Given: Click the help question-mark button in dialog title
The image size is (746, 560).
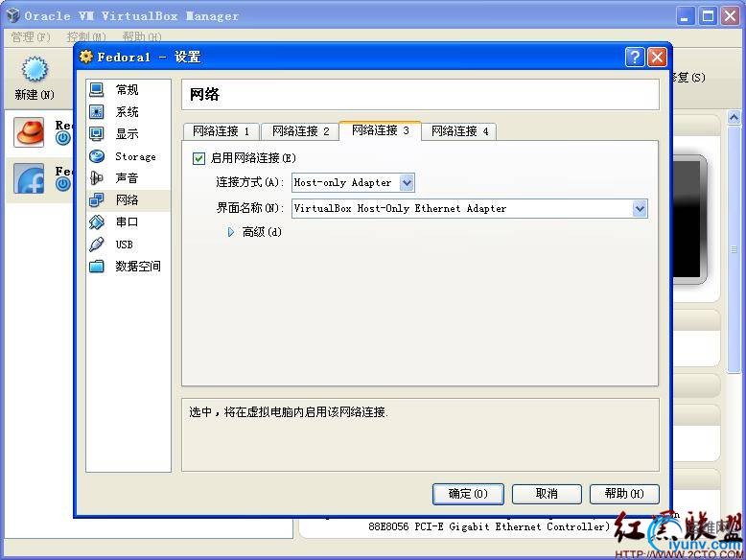Looking at the screenshot, I should [x=635, y=58].
